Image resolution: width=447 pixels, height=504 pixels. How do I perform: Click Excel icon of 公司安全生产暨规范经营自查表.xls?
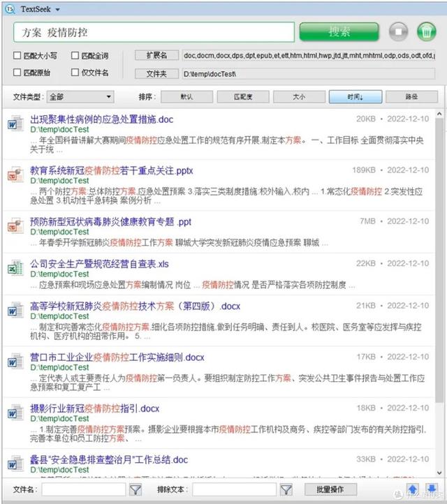[x=15, y=268]
